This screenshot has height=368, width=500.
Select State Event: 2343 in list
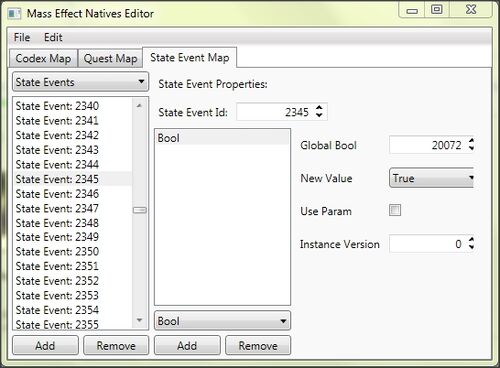pyautogui.click(x=73, y=150)
